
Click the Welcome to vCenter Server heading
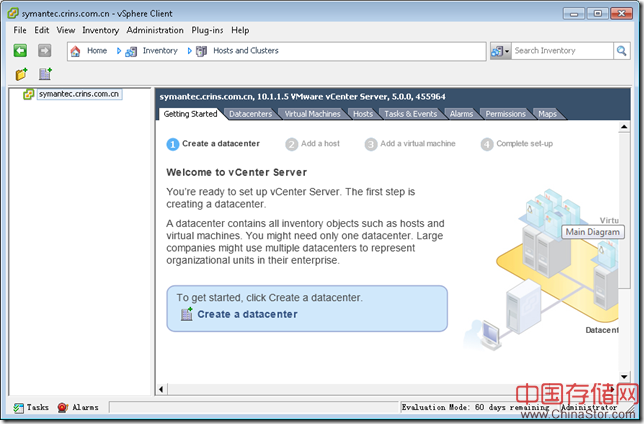237,172
